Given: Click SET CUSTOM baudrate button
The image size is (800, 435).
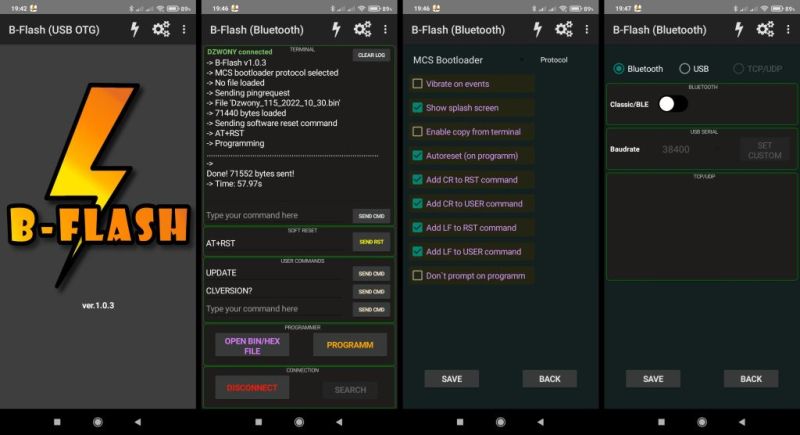Looking at the screenshot, I should (x=764, y=150).
